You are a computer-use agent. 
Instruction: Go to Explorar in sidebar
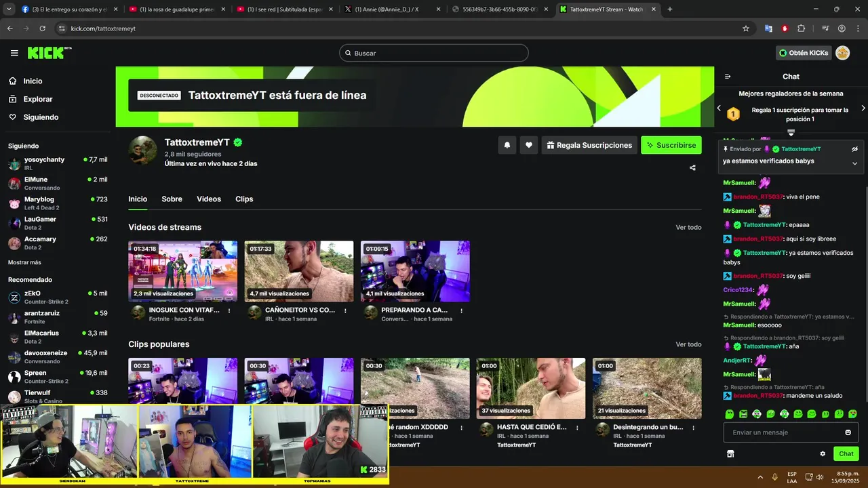[31, 99]
